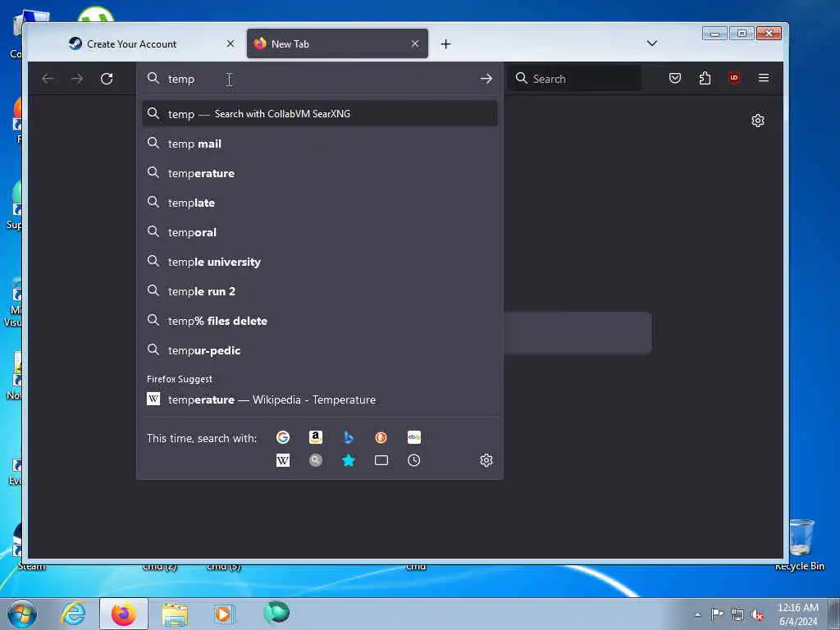Choose the 'temple run 2' suggestion
840x630 pixels.
(x=319, y=291)
